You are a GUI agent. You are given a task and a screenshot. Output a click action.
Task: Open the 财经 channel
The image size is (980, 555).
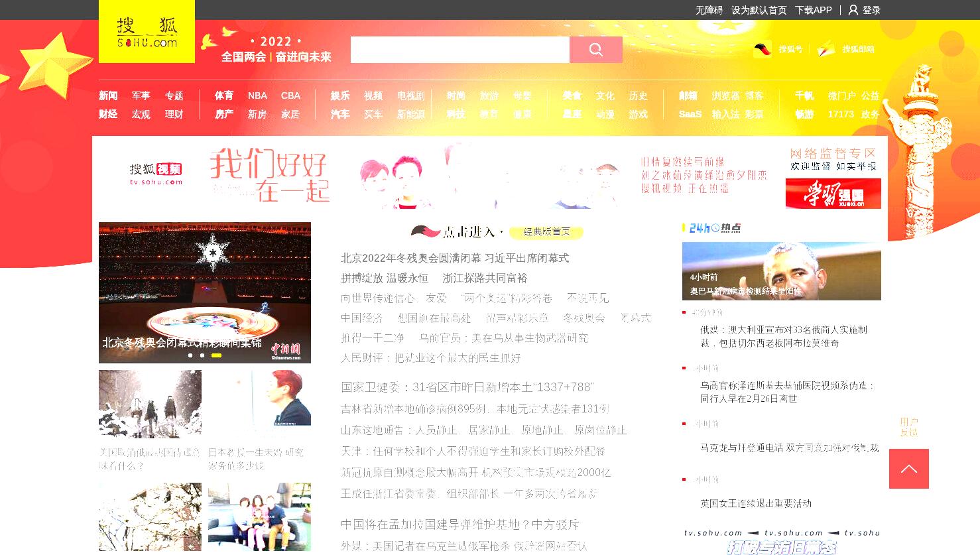(108, 114)
